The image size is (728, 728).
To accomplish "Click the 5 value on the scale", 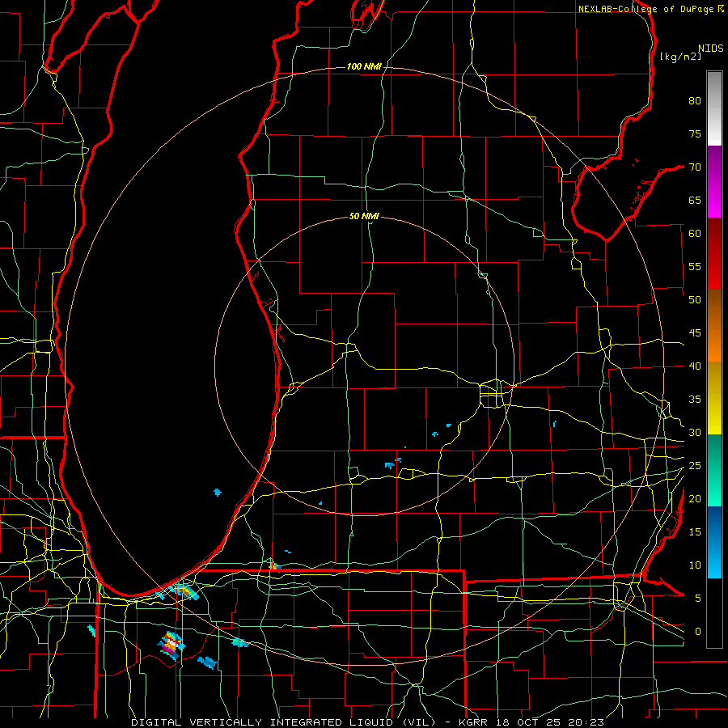I will 698,599.
